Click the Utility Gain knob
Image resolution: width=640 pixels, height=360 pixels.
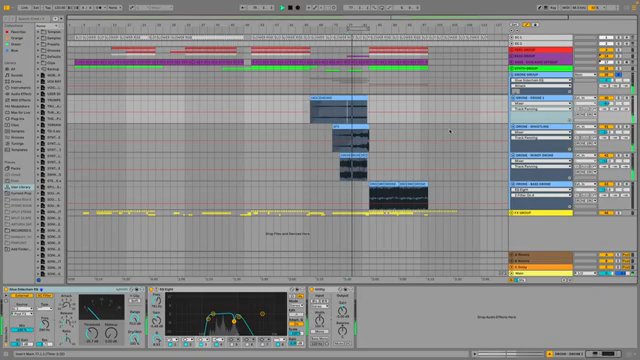pyautogui.click(x=342, y=311)
